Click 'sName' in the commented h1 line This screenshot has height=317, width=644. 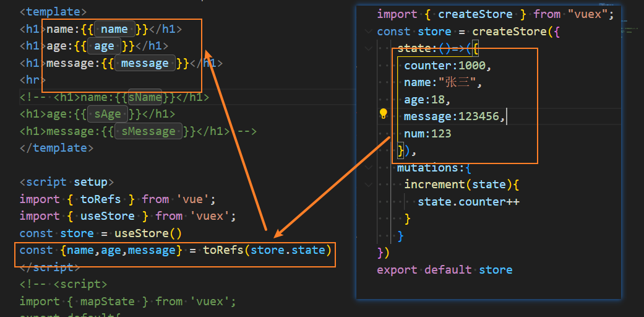pyautogui.click(x=145, y=97)
